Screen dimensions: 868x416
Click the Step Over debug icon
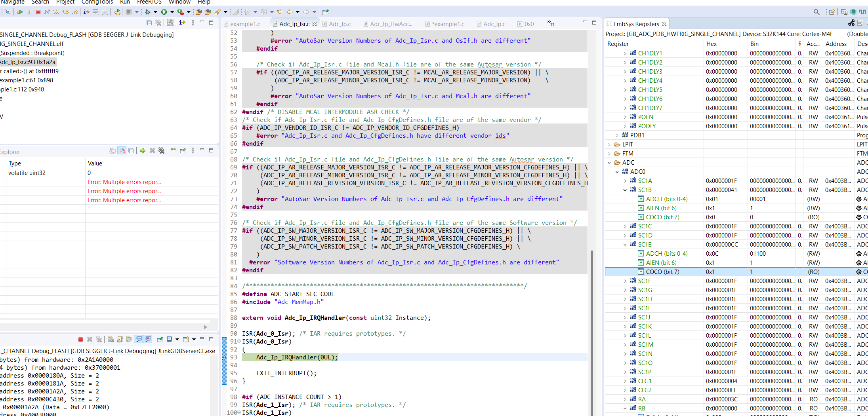tap(65, 12)
